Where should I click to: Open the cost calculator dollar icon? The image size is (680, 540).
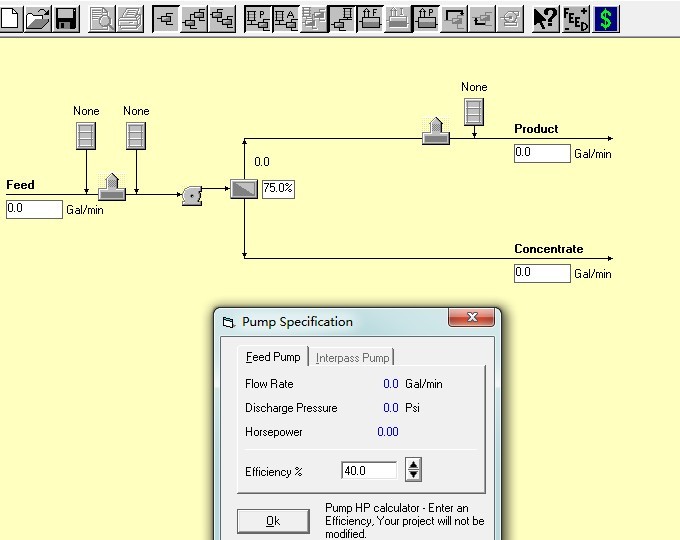[605, 19]
